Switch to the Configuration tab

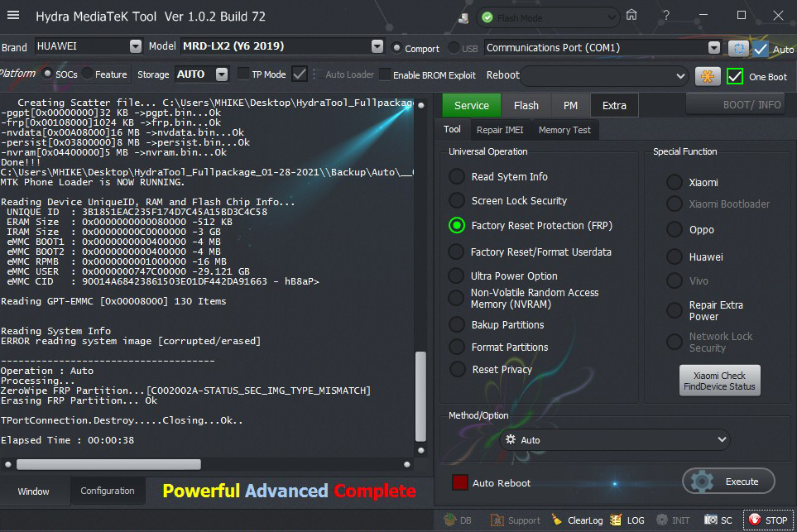108,491
